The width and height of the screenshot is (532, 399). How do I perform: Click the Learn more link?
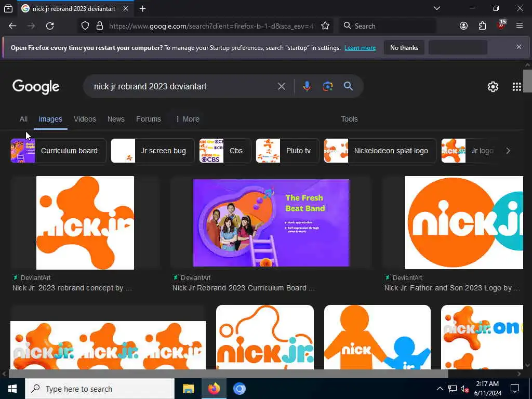pyautogui.click(x=360, y=48)
